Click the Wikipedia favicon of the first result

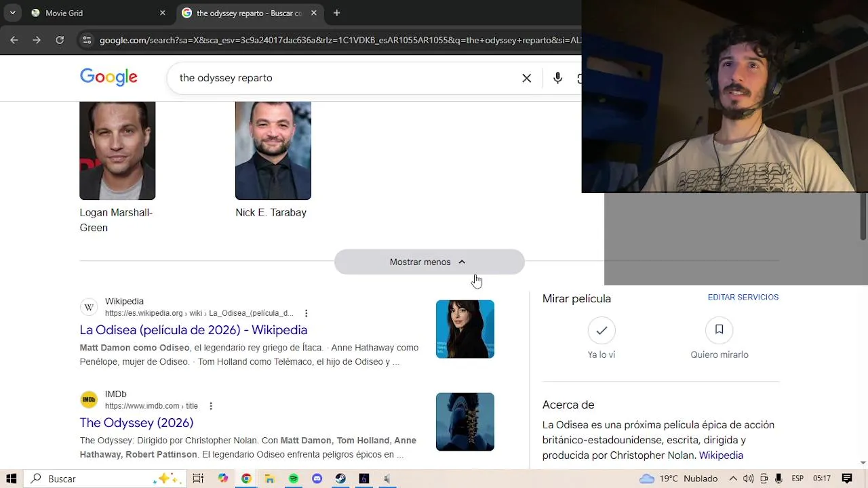(89, 307)
